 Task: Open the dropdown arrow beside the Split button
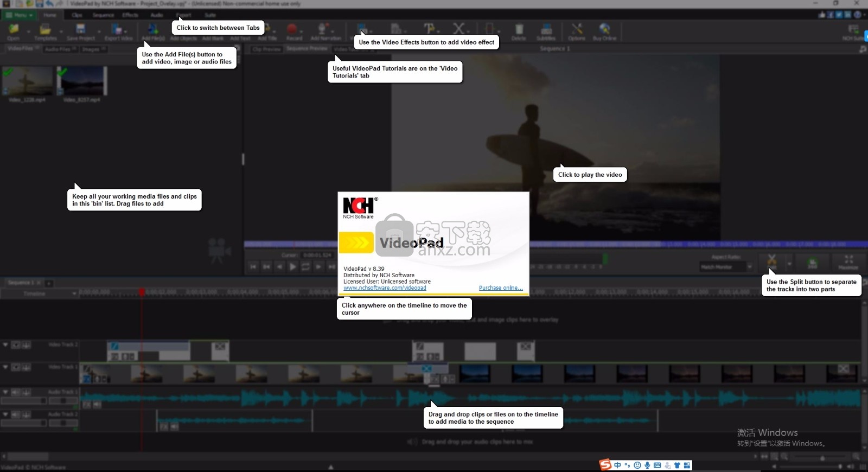point(789,264)
